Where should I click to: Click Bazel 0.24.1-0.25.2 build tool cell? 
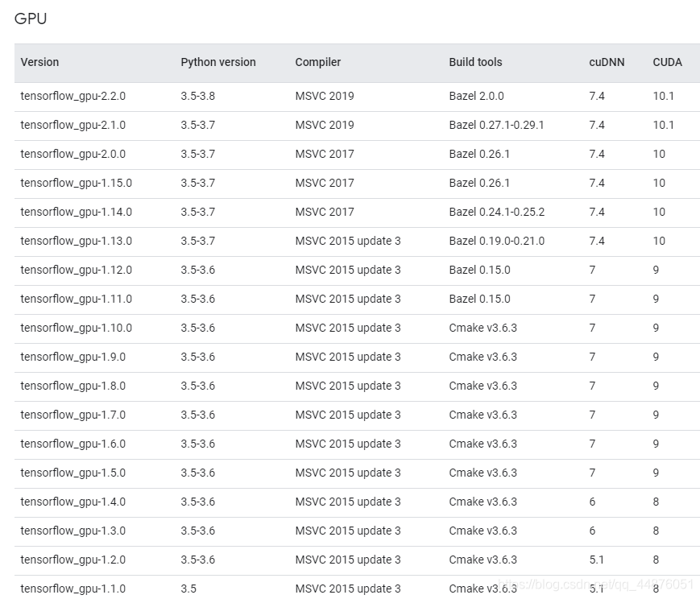(497, 212)
